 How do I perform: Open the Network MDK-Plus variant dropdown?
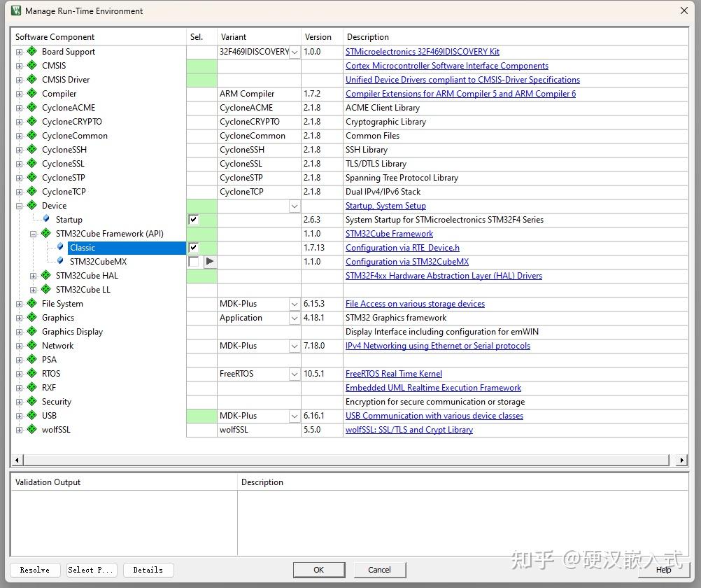pyautogui.click(x=294, y=346)
